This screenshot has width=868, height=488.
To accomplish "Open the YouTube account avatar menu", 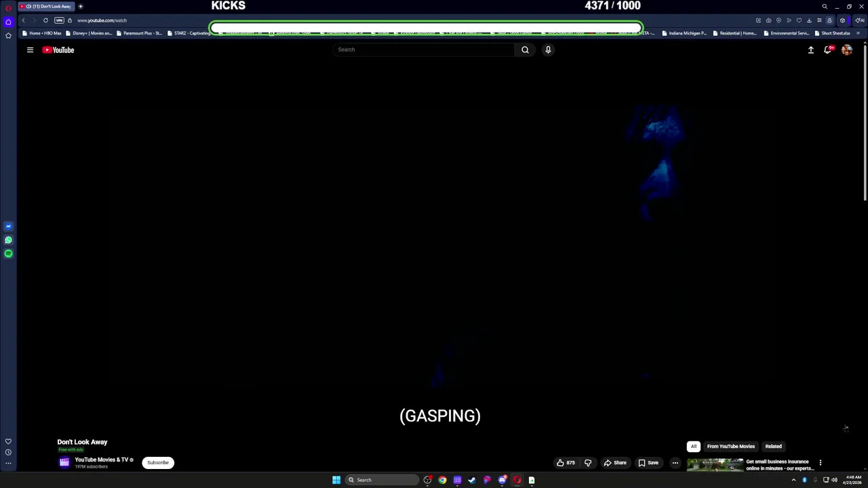I will [x=847, y=49].
